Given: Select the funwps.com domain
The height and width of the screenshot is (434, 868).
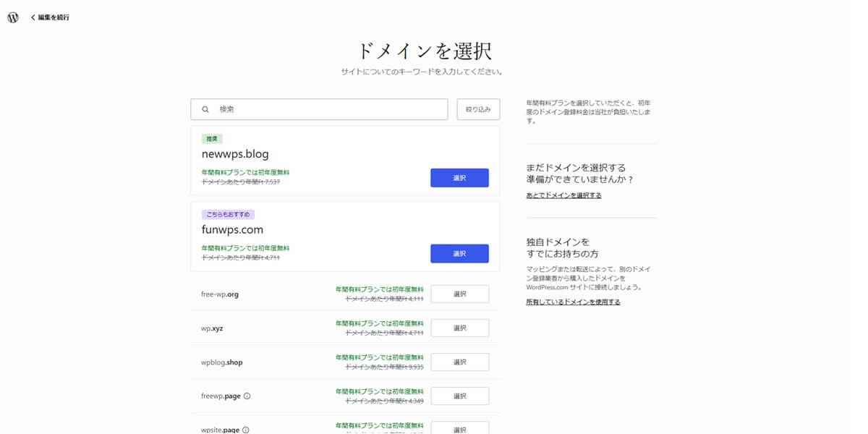Looking at the screenshot, I should [x=459, y=254].
